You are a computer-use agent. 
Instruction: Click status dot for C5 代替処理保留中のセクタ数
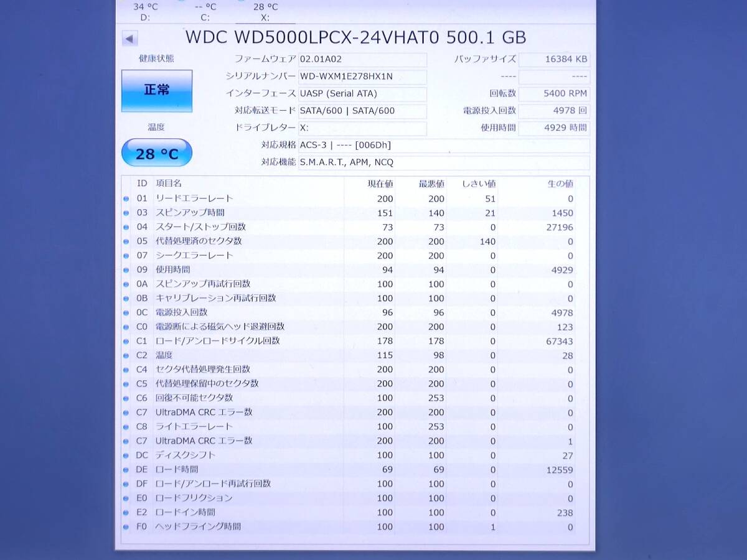click(126, 385)
